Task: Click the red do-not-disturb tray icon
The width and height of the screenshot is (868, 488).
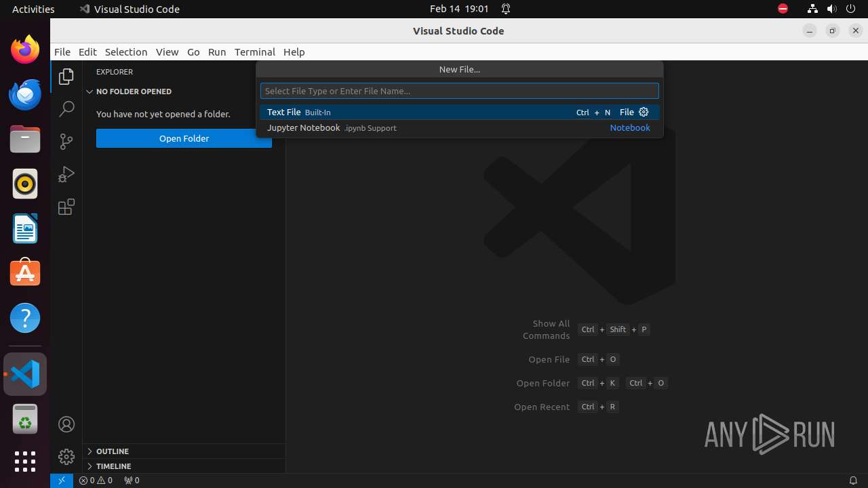Action: click(x=783, y=9)
